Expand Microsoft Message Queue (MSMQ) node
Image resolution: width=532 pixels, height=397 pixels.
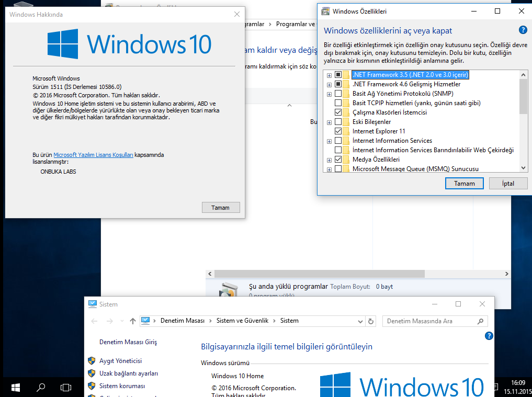[329, 169]
